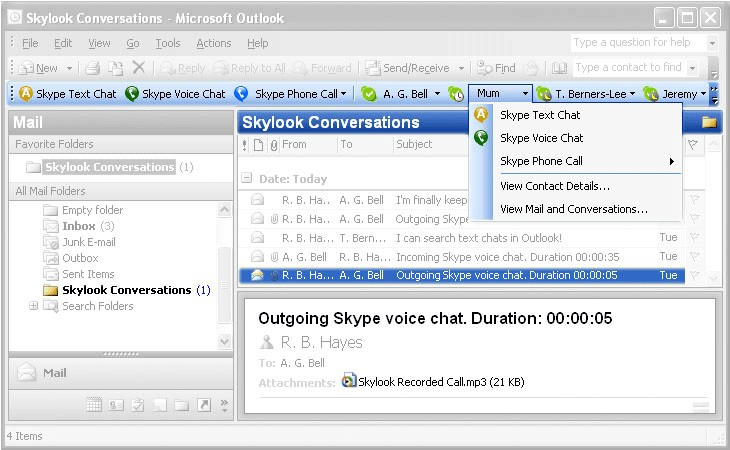This screenshot has width=730, height=450.
Task: Open the help question box dropdown arrow
Action: click(x=712, y=43)
